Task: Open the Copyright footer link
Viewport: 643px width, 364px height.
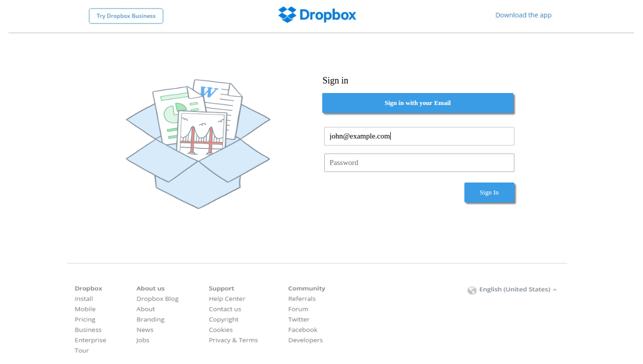Action: pyautogui.click(x=224, y=319)
